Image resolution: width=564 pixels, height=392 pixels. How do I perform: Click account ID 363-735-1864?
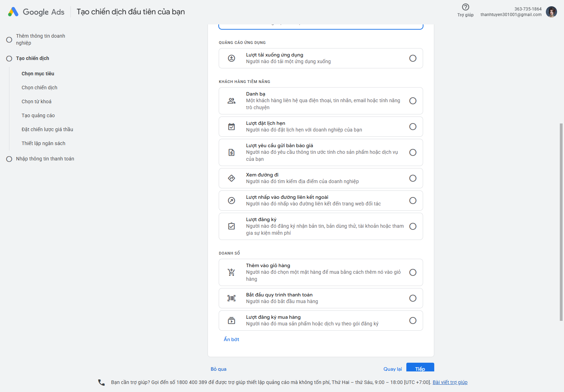pos(528,9)
